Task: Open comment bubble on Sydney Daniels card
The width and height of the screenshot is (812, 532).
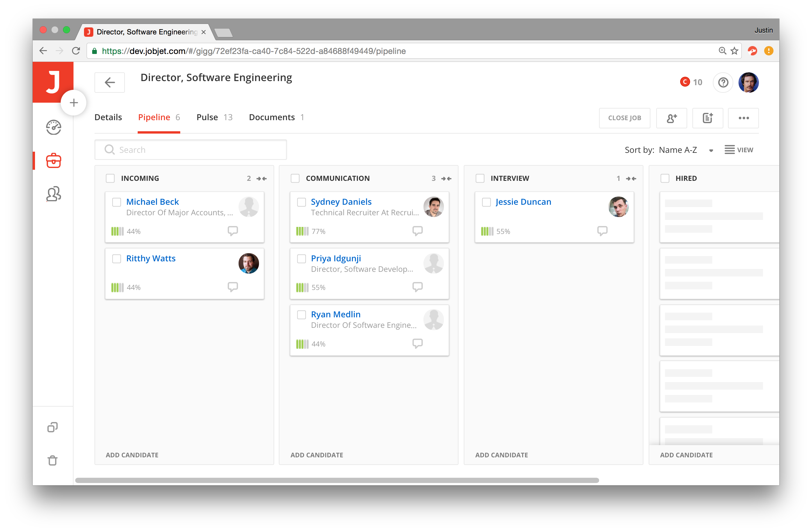Action: coord(417,231)
